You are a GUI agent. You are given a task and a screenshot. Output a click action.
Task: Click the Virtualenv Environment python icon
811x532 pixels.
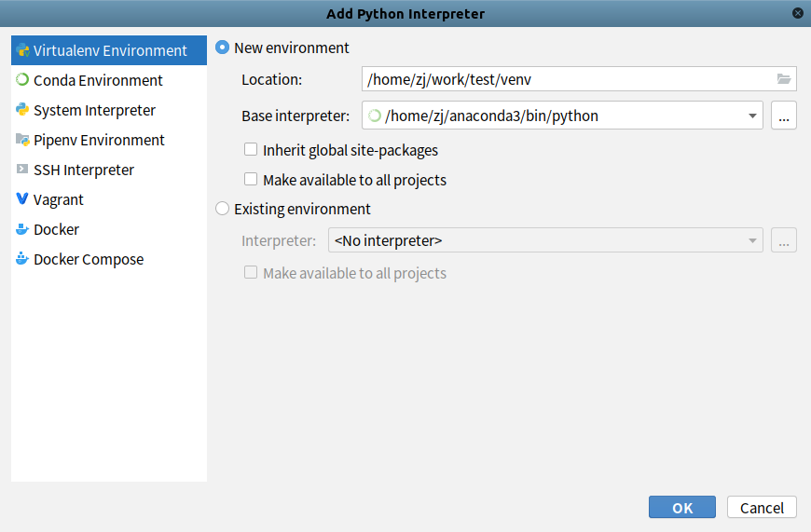pos(22,50)
